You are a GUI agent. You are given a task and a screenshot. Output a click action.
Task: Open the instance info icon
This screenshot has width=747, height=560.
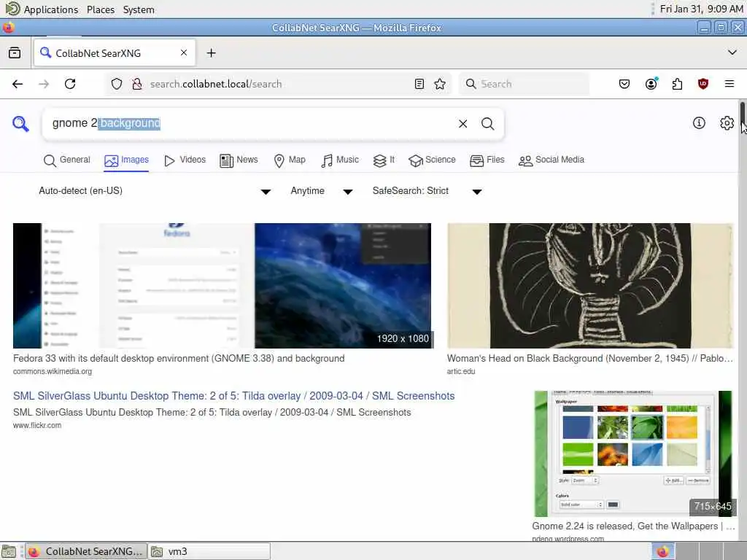tap(699, 122)
